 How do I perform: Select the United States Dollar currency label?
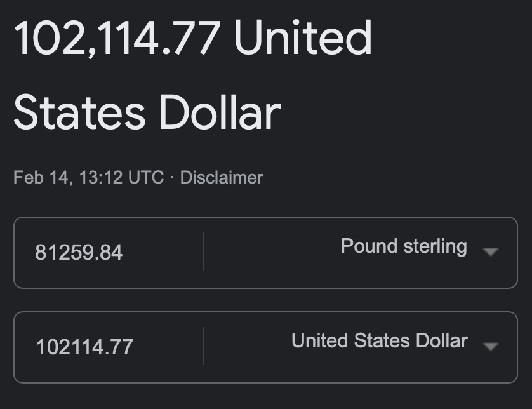(x=379, y=341)
